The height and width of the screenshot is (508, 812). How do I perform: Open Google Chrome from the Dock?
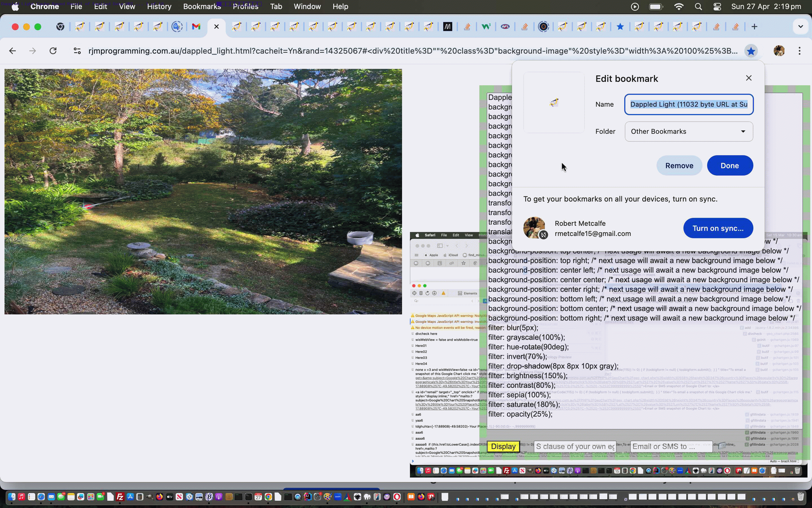268,497
